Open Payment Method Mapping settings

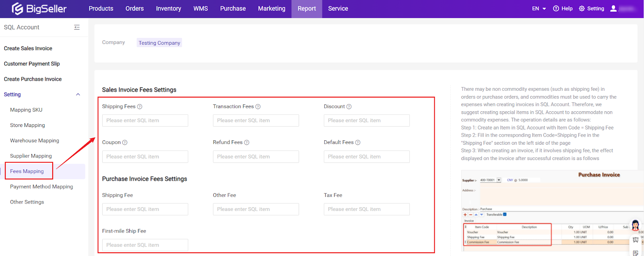41,187
